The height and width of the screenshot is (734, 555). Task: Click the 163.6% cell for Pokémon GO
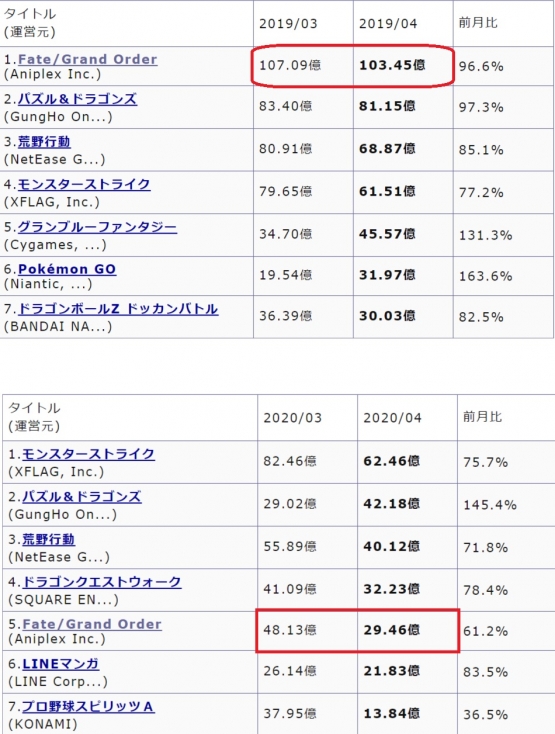485,276
